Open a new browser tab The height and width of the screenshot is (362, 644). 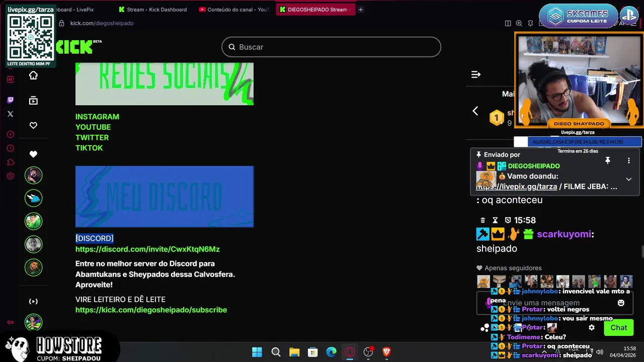click(361, 10)
